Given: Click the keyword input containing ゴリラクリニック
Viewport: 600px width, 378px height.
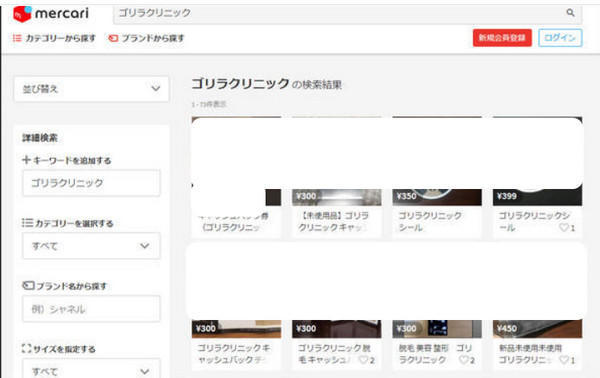Looking at the screenshot, I should [x=91, y=183].
